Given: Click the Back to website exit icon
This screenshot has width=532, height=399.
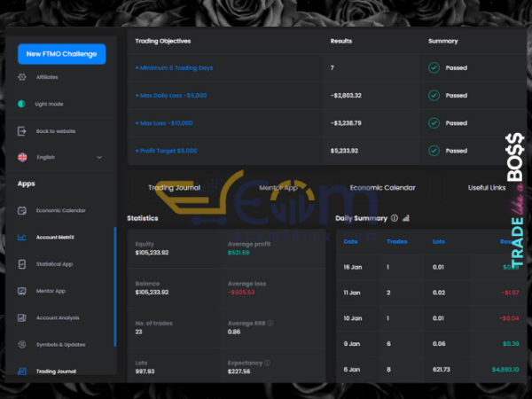Looking at the screenshot, I should [21, 131].
